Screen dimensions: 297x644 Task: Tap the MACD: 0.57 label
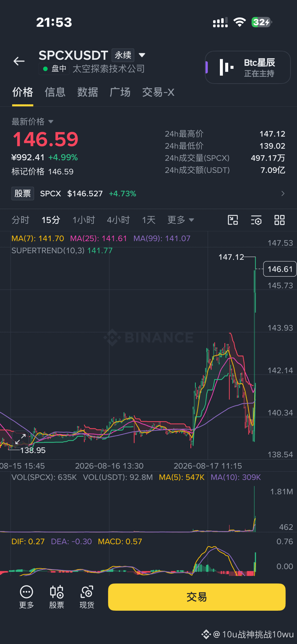click(120, 541)
